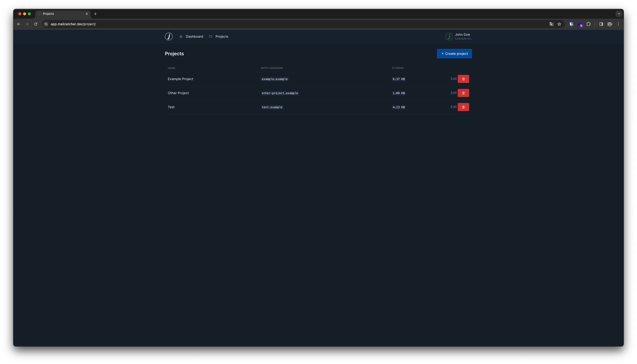Bookmark this page with star icon
Screen dimensions: 637x364
tap(560, 24)
